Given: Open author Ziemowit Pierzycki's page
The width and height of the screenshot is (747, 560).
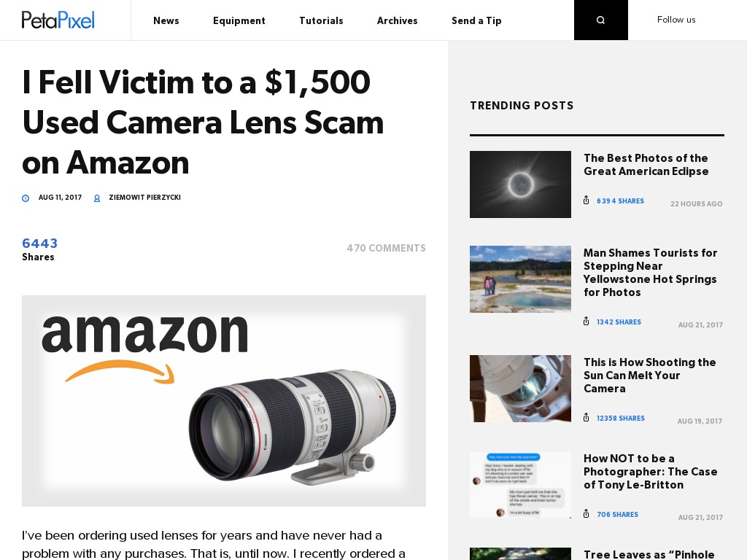Looking at the screenshot, I should coord(145,197).
